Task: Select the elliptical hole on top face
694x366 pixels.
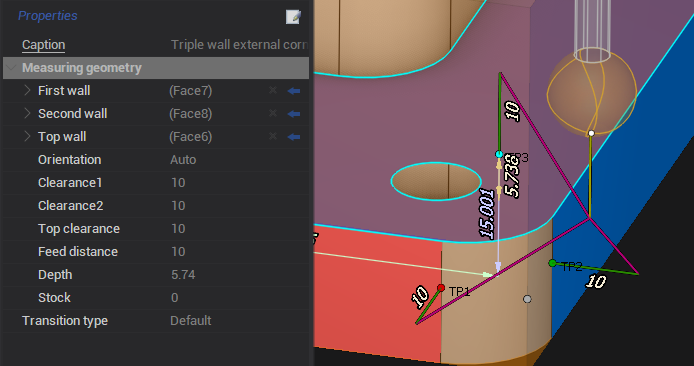Action: click(x=436, y=181)
